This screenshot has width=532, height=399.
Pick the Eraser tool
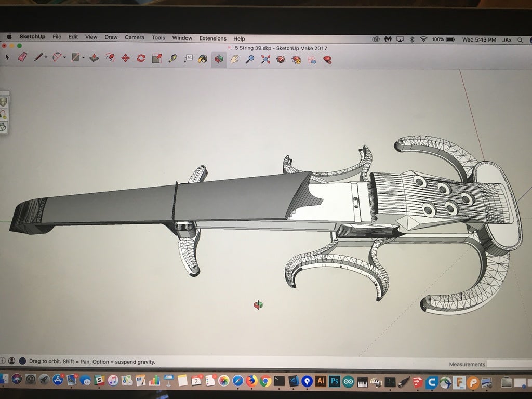22,57
